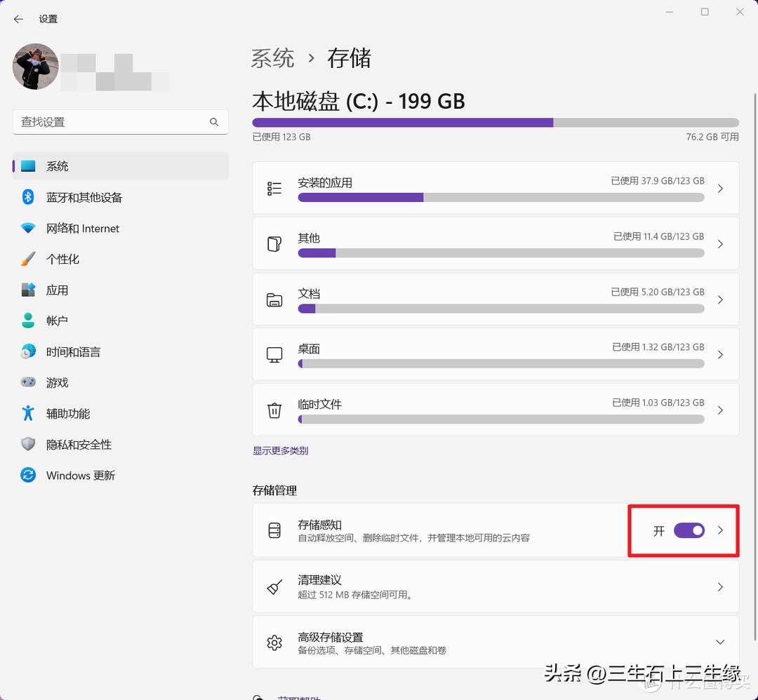Click 系统 in the breadcrumb
This screenshot has width=758, height=700.
tap(272, 58)
